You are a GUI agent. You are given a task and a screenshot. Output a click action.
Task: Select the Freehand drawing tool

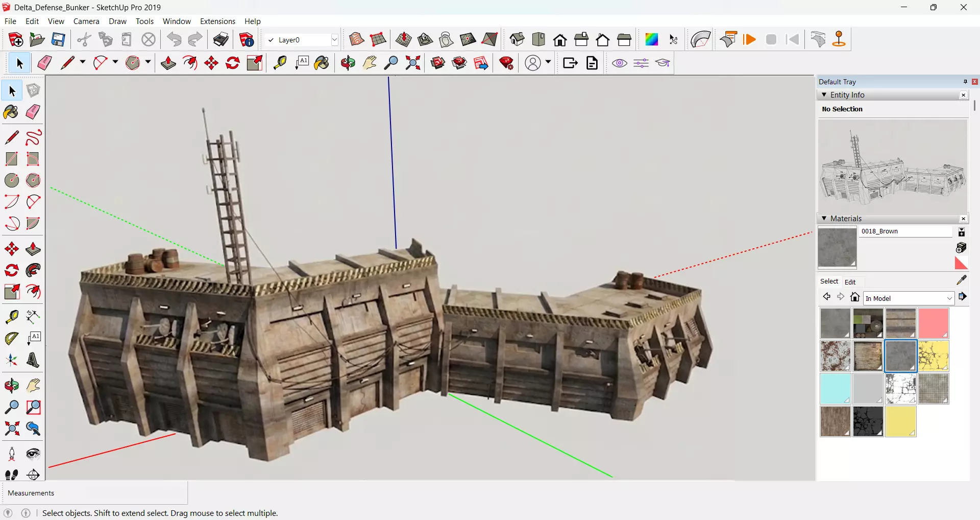tap(33, 137)
